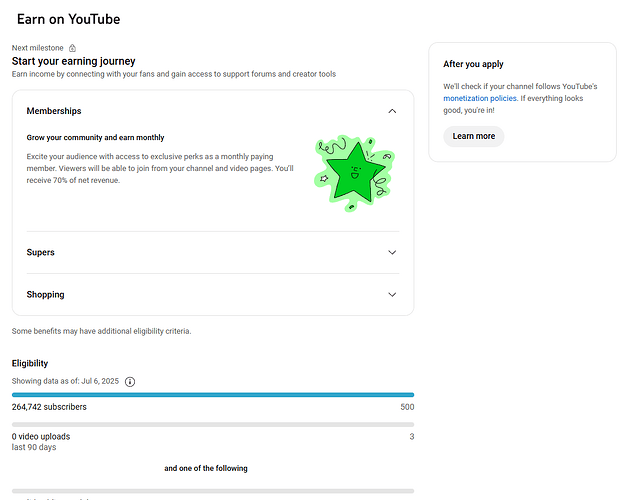
Task: Click the 264,742 subscribers count text
Action: (49, 407)
